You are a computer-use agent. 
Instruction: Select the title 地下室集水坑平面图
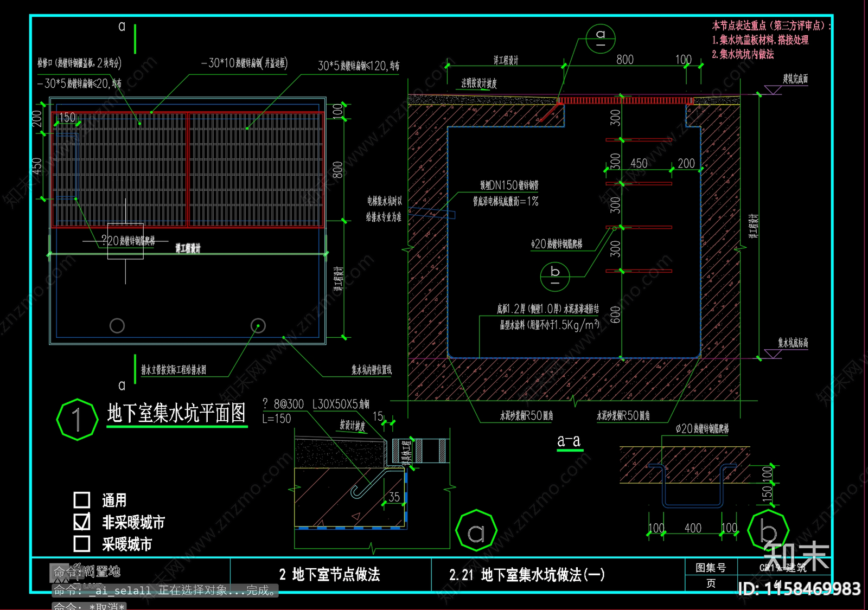176,413
